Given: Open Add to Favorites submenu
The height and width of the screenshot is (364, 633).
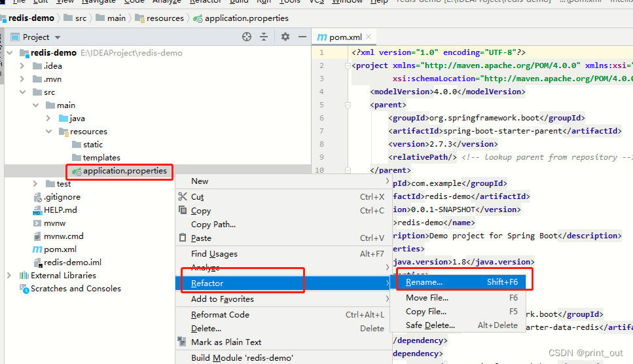Looking at the screenshot, I should click(x=283, y=299).
